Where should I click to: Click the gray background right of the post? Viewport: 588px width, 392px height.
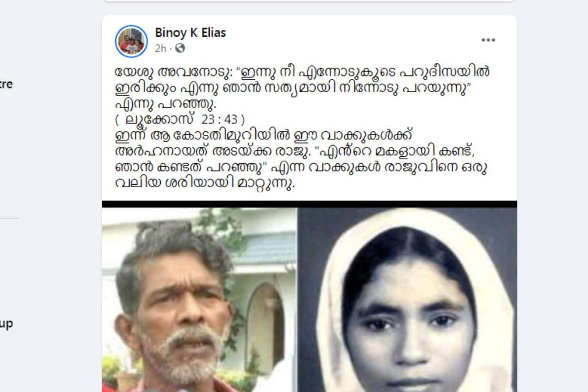(x=552, y=196)
